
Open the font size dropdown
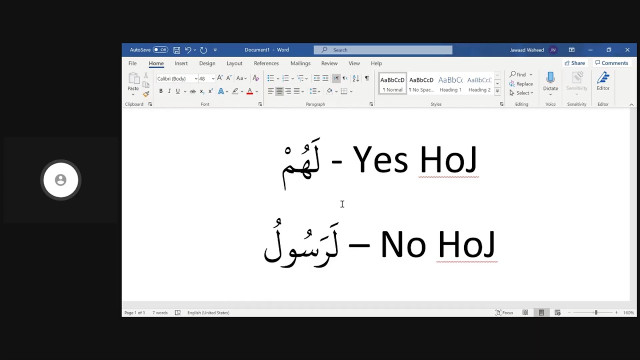(x=207, y=78)
